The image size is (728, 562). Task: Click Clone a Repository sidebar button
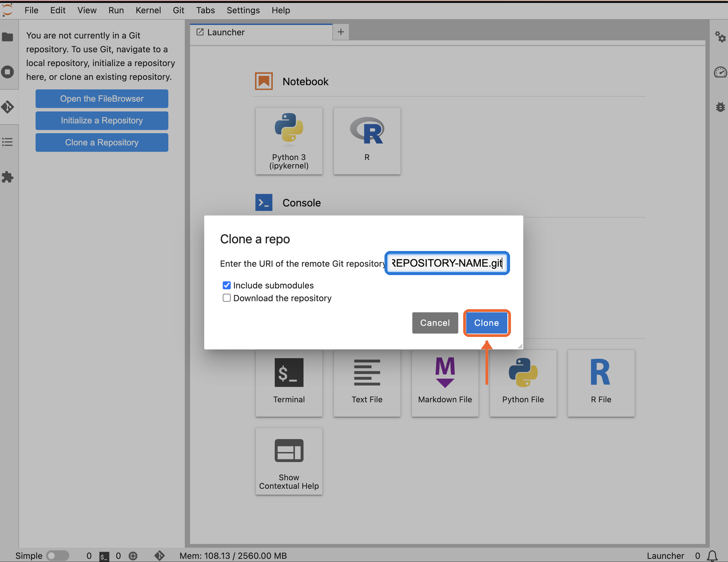tap(102, 142)
